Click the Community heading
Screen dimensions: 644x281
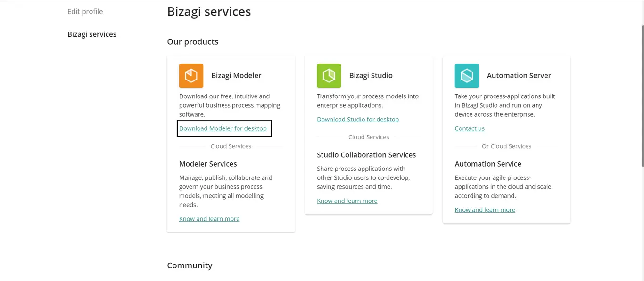pos(190,265)
